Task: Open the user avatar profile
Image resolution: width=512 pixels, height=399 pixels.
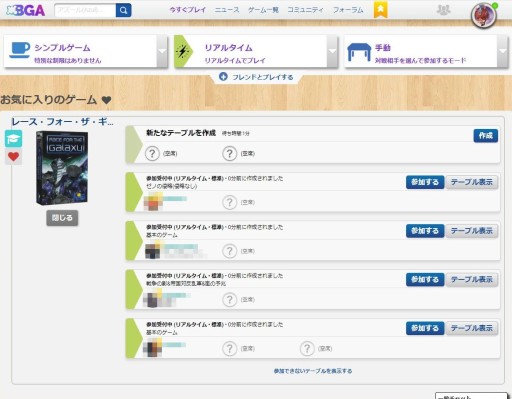Action: pyautogui.click(x=483, y=15)
